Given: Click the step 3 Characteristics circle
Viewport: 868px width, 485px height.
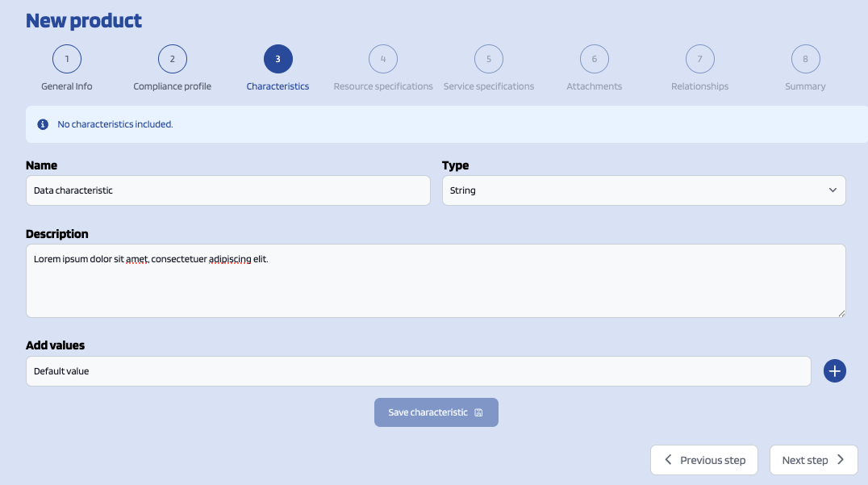Looking at the screenshot, I should 278,59.
